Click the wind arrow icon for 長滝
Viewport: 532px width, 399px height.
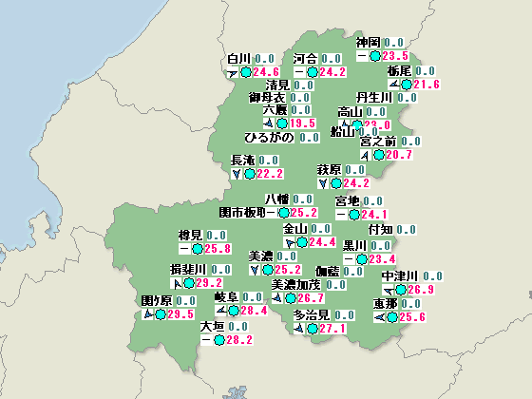[237, 174]
